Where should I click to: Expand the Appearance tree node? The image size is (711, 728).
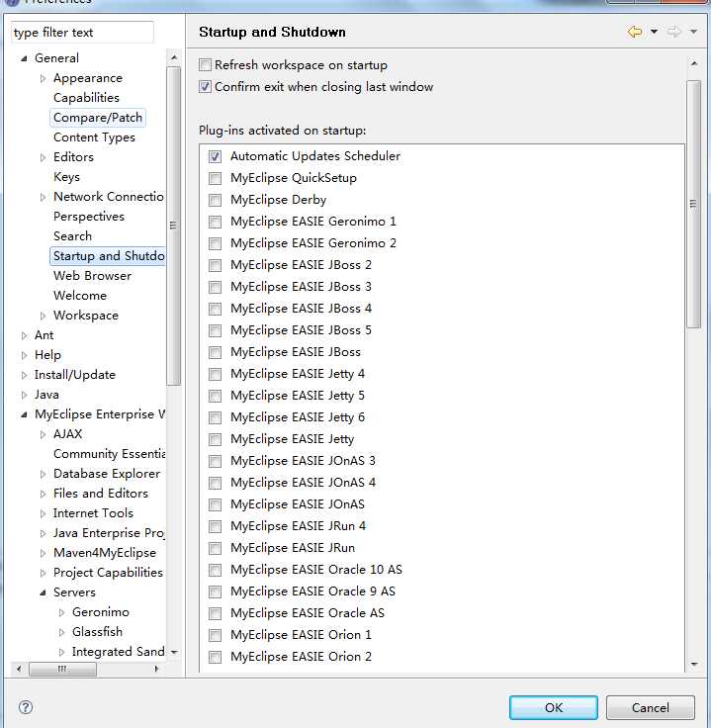(x=43, y=78)
